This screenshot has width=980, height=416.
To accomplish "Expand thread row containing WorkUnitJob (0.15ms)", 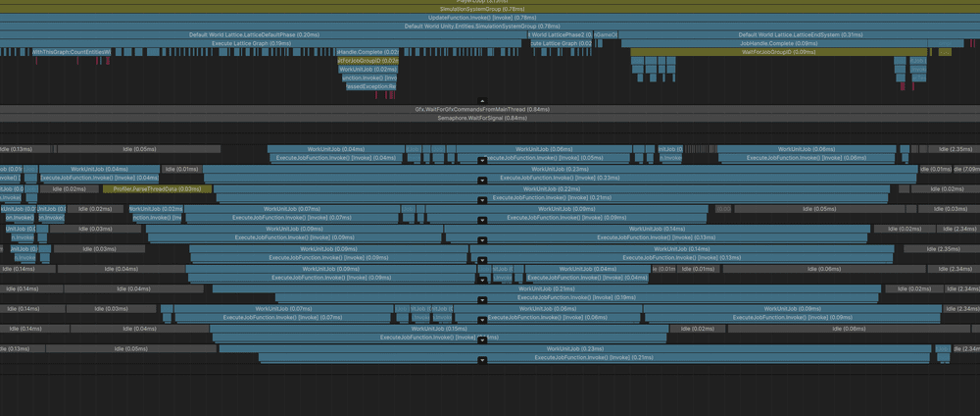I will coord(482,340).
